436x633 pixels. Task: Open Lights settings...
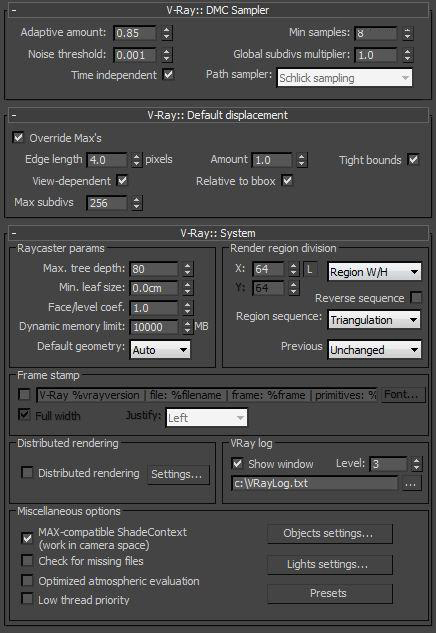pyautogui.click(x=329, y=564)
